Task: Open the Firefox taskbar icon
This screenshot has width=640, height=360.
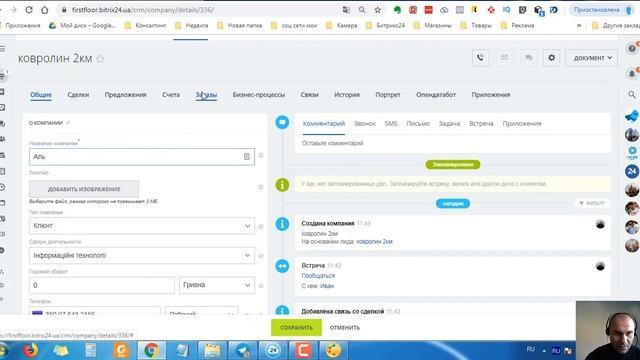Action: [x=31, y=350]
